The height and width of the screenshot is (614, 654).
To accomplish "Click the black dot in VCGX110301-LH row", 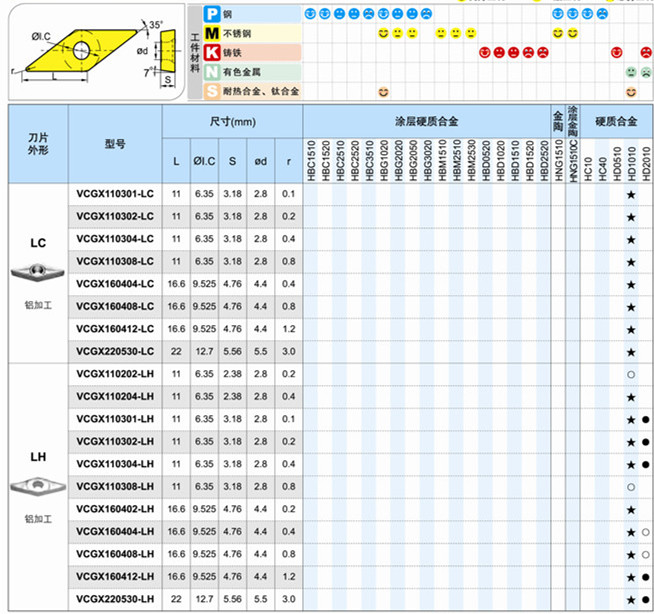I will (646, 419).
